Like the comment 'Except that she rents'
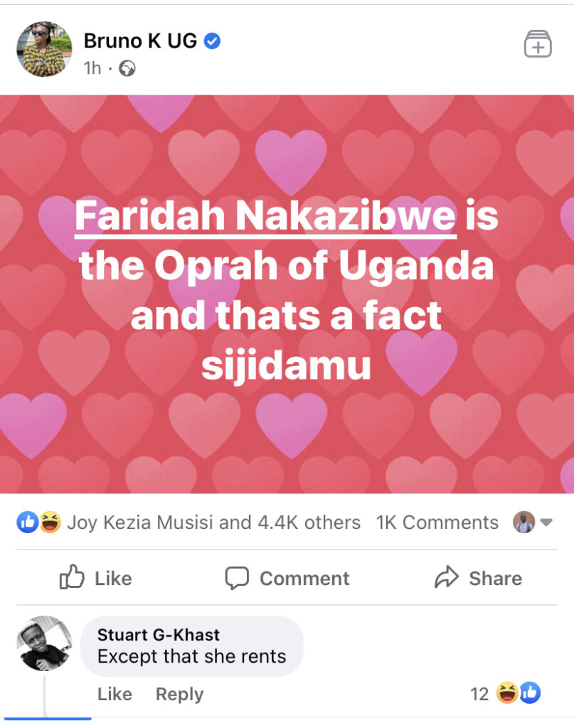The width and height of the screenshot is (574, 728). pyautogui.click(x=115, y=694)
